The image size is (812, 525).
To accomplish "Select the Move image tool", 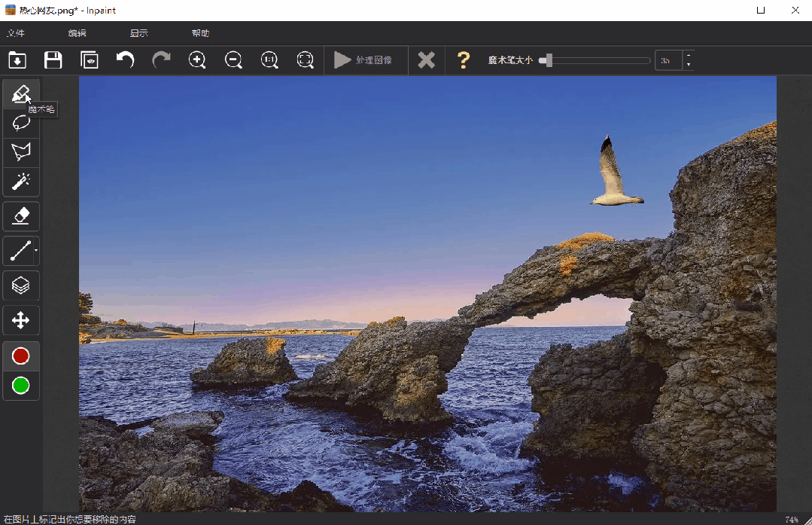I will point(21,321).
